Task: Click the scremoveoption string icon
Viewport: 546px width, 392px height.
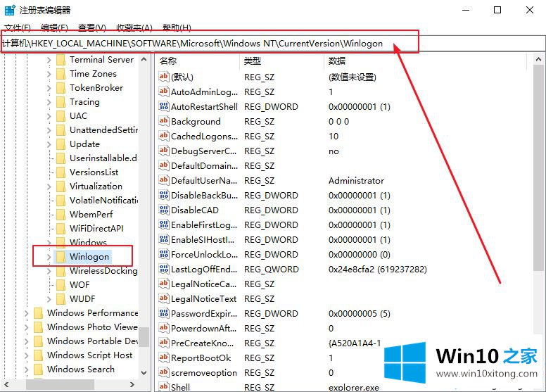Action: (x=164, y=372)
